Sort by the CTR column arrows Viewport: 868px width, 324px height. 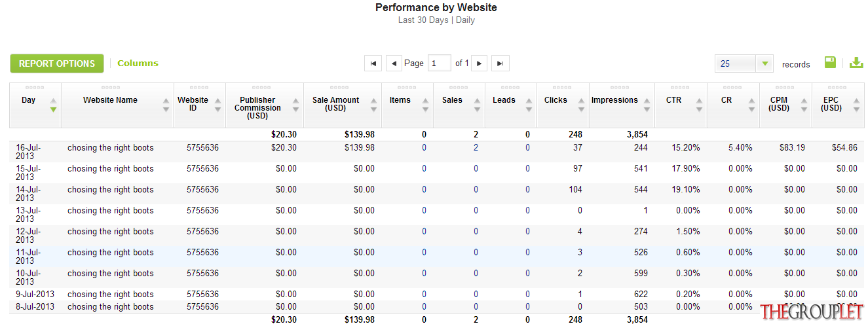click(700, 105)
